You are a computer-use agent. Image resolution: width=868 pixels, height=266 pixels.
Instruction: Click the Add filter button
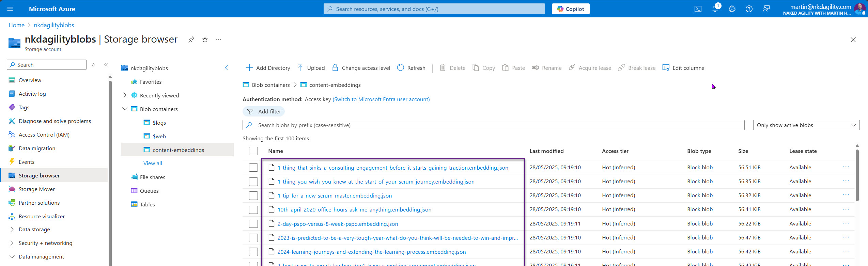coord(264,111)
